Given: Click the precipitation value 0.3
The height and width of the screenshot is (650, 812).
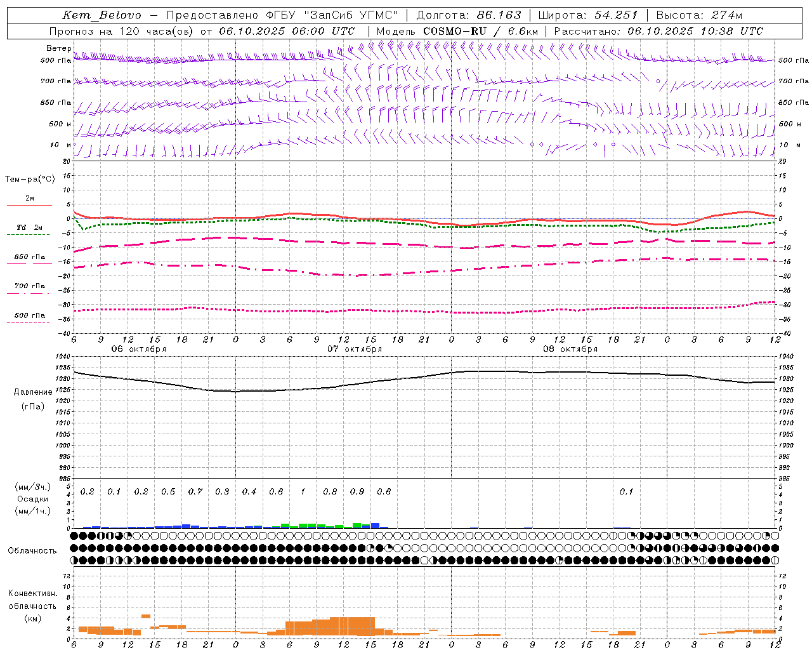Looking at the screenshot, I should (222, 492).
